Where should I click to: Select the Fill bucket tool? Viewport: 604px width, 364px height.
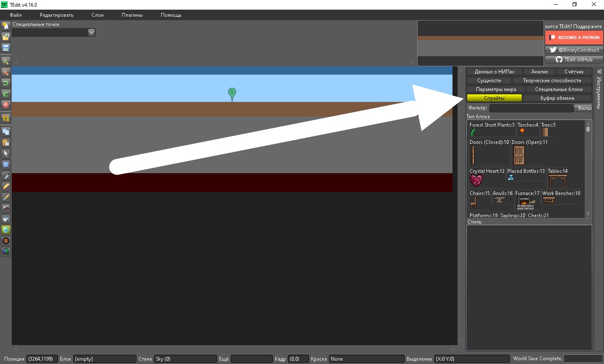coord(6,219)
